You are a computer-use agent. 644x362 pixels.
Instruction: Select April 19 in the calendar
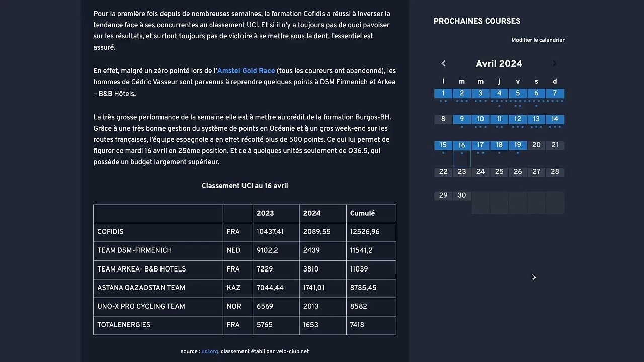(518, 145)
